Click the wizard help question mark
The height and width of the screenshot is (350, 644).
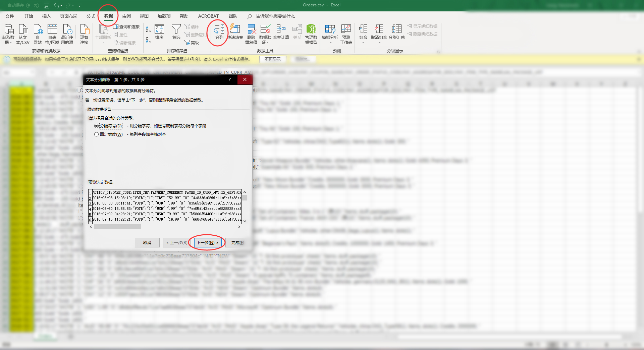point(230,79)
